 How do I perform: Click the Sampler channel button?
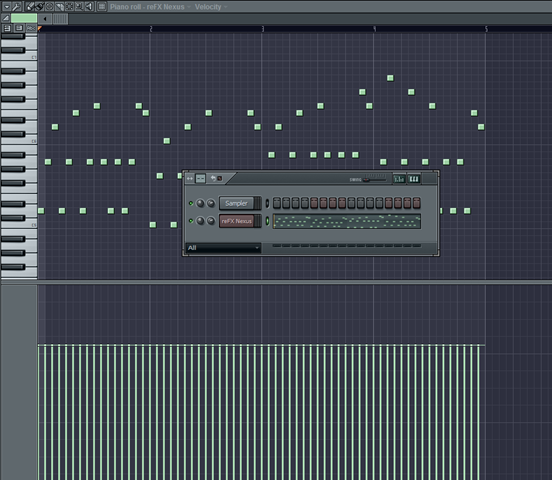(236, 203)
